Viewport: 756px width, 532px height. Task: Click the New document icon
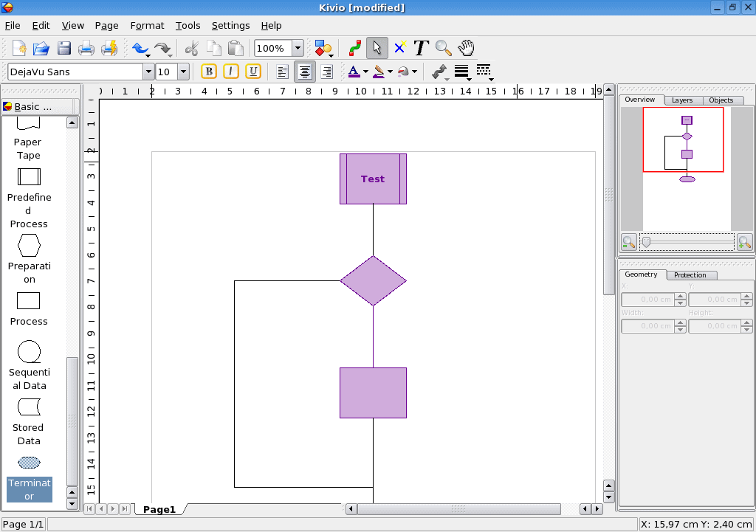19,48
